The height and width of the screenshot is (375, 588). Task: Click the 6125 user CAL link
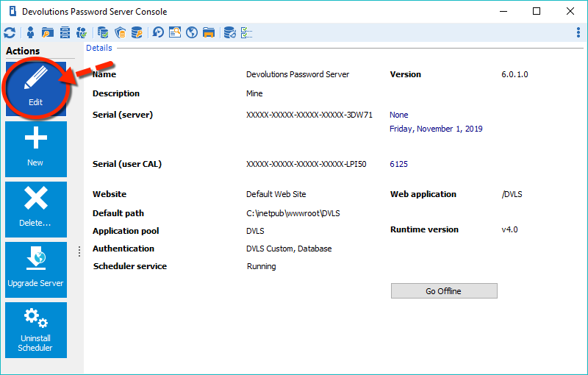pyautogui.click(x=398, y=165)
